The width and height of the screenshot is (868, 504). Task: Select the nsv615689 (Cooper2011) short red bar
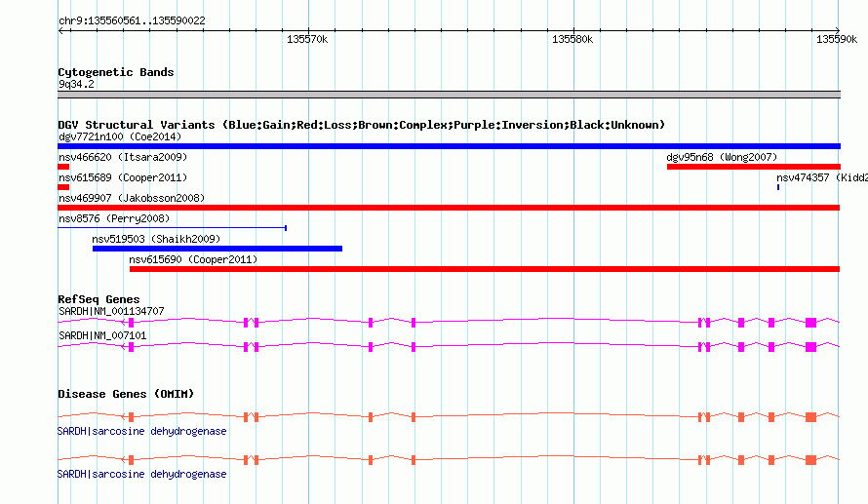point(63,187)
